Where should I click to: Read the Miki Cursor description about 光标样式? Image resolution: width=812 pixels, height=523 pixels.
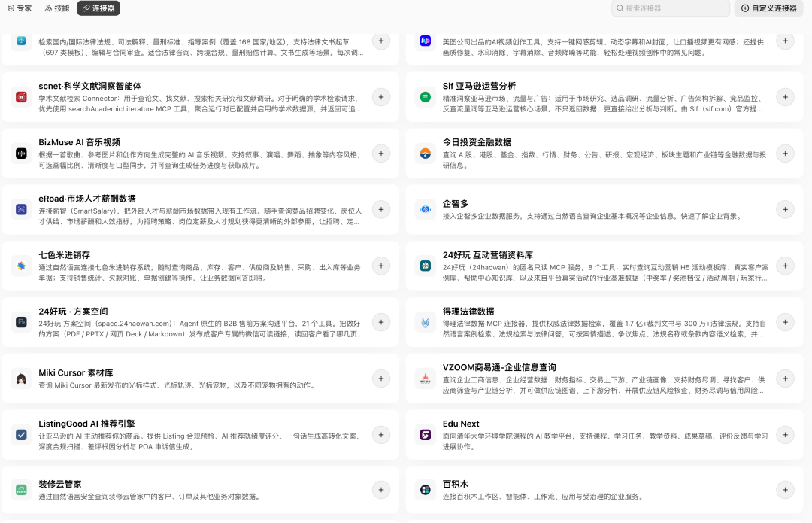pyautogui.click(x=177, y=385)
